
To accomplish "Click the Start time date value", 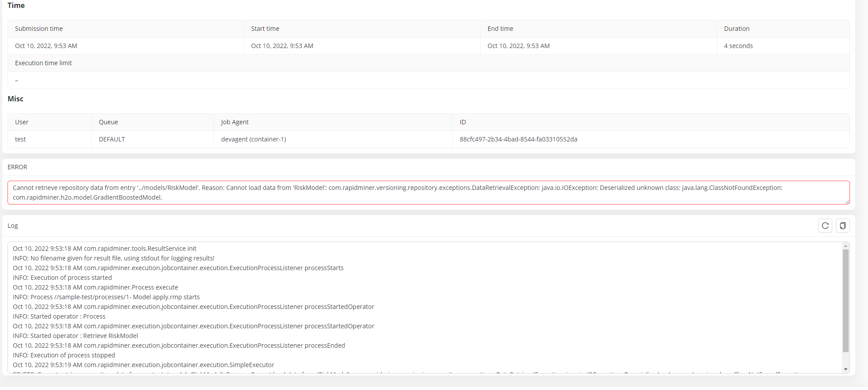I will (282, 46).
